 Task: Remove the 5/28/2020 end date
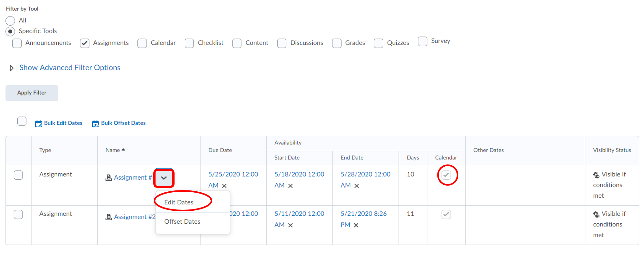(x=357, y=186)
